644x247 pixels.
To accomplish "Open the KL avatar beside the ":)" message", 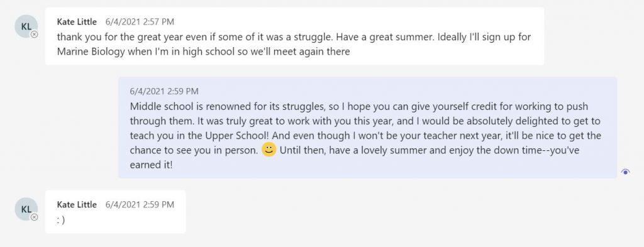I will click(26, 209).
